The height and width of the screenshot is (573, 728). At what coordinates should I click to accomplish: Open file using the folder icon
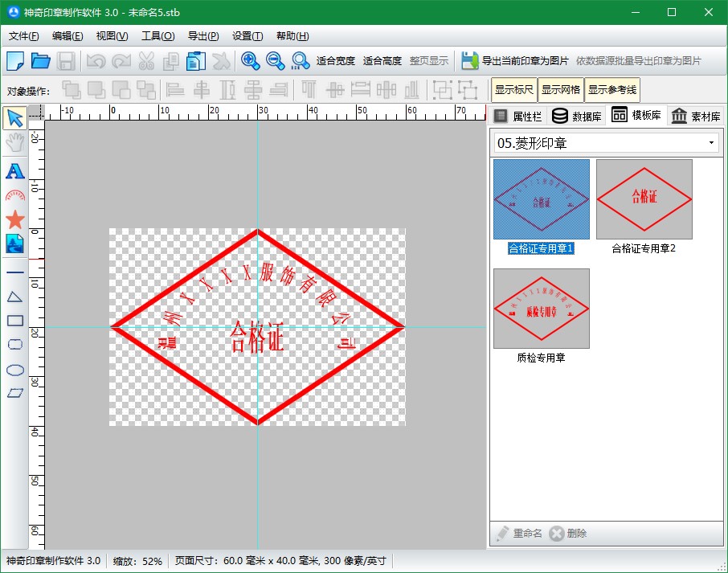(x=40, y=60)
